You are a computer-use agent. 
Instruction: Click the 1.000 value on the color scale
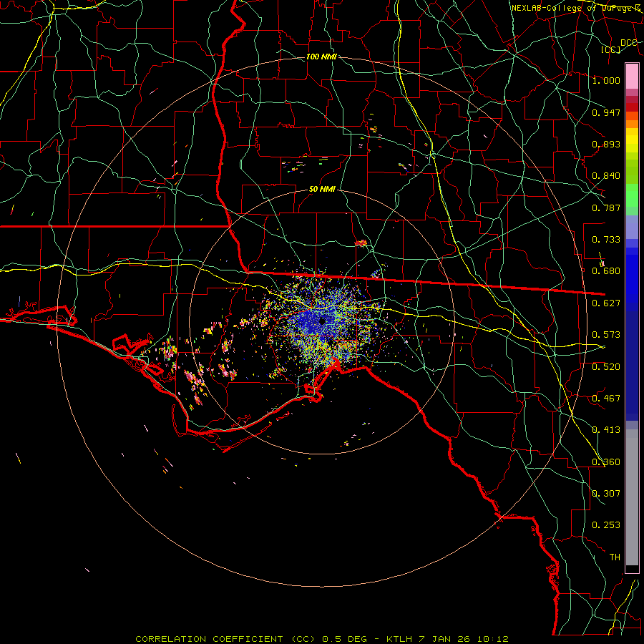click(x=606, y=80)
